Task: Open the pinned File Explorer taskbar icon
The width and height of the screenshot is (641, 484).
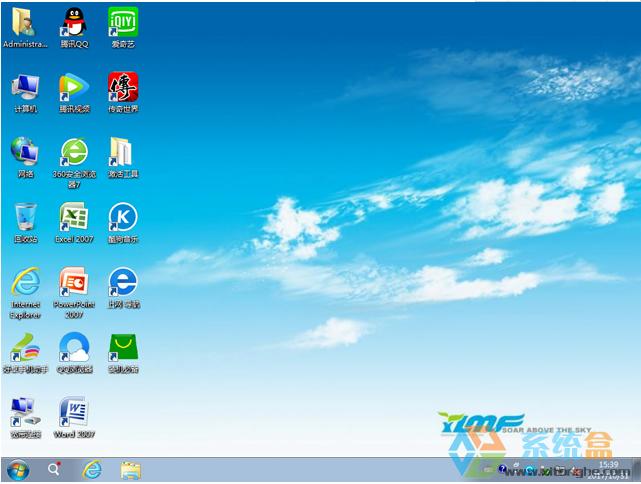Action: point(130,470)
